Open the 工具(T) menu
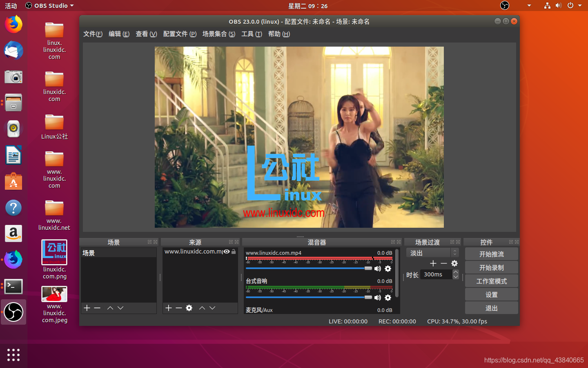 252,34
